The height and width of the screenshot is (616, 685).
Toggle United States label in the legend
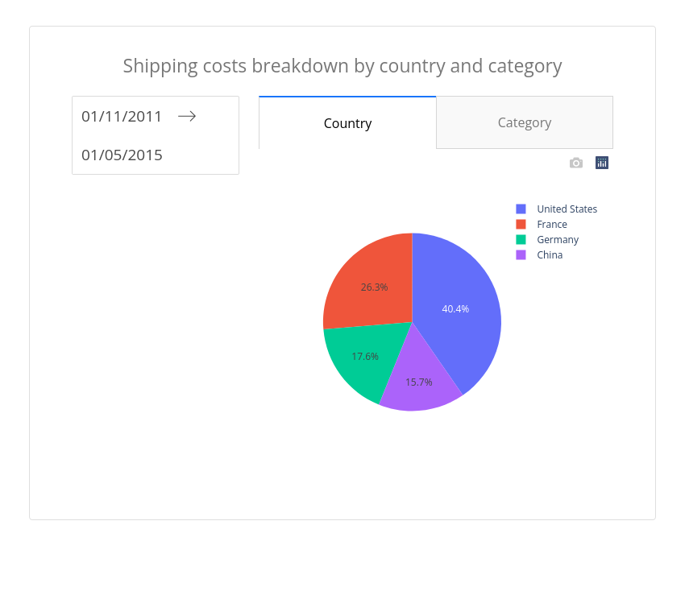coord(567,209)
